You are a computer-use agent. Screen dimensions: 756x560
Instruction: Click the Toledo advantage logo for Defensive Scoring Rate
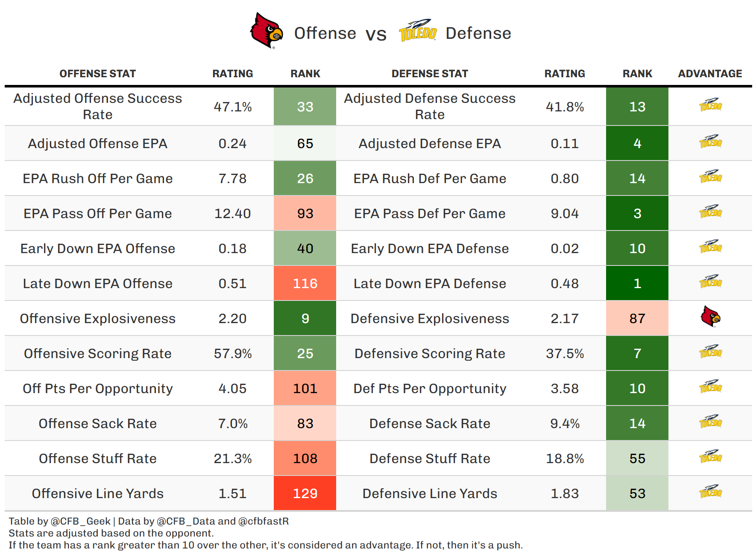point(710,351)
